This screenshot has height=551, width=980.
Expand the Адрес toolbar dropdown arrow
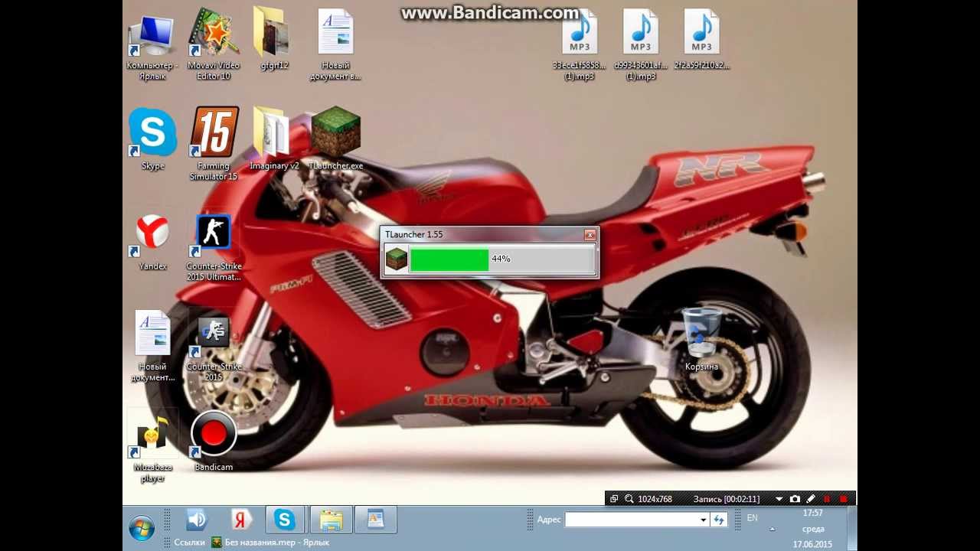tap(703, 520)
